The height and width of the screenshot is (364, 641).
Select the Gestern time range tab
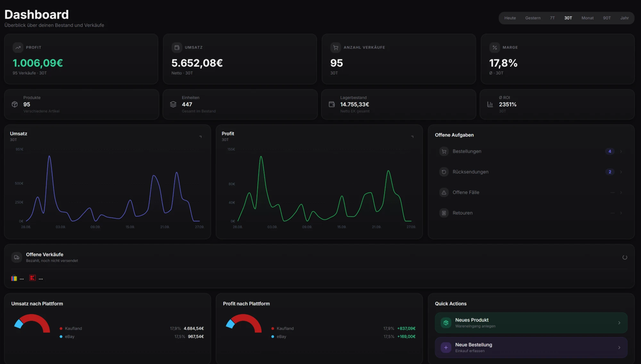(x=532, y=18)
